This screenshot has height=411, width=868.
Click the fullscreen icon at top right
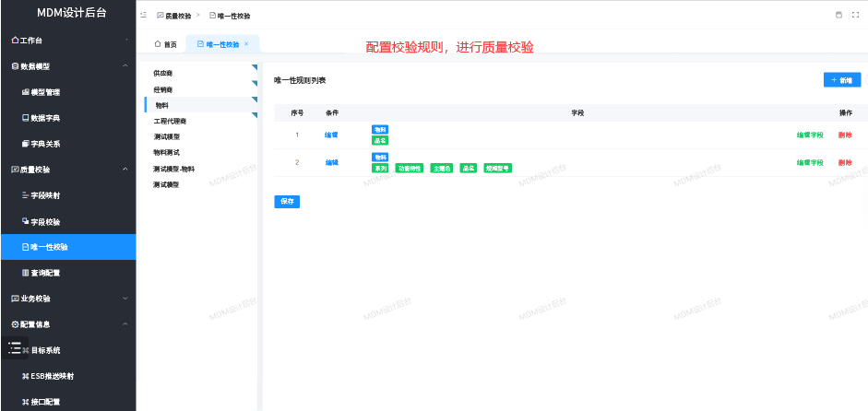[854, 16]
